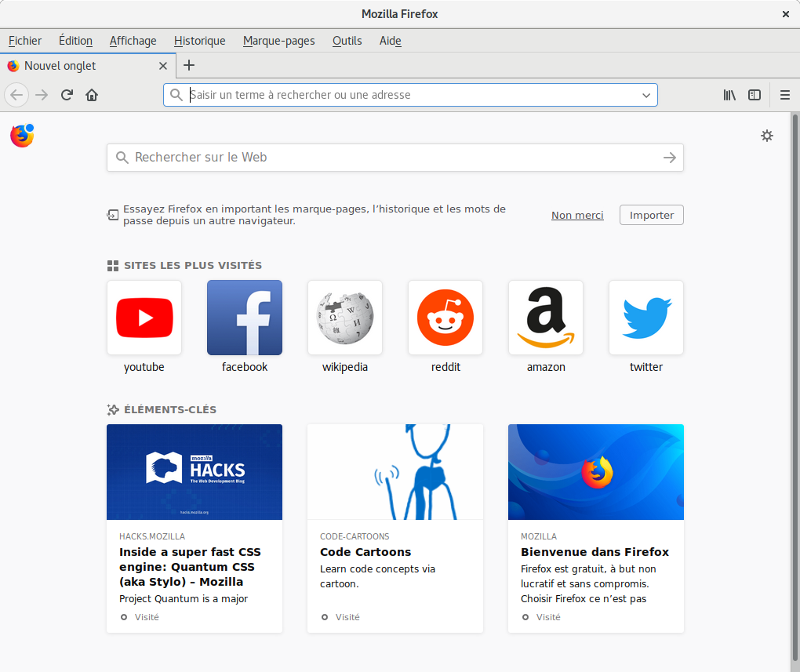Dismiss import prompt with Non merci

tap(577, 216)
